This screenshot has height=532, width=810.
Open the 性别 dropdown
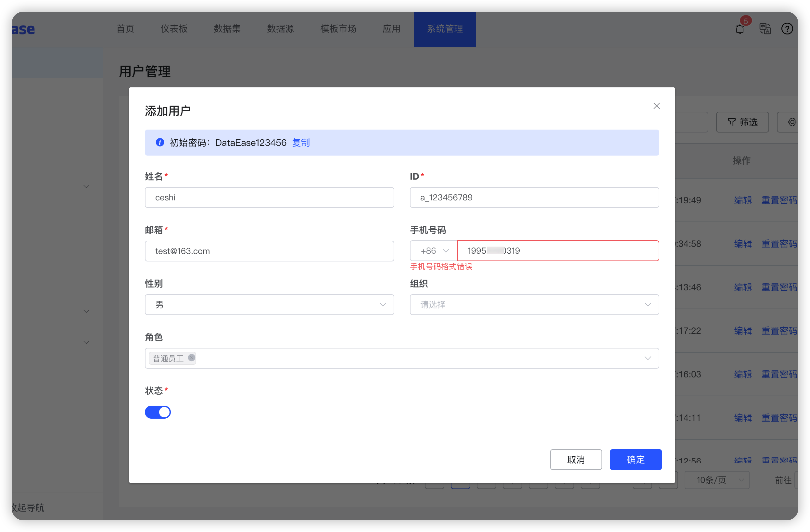click(269, 305)
